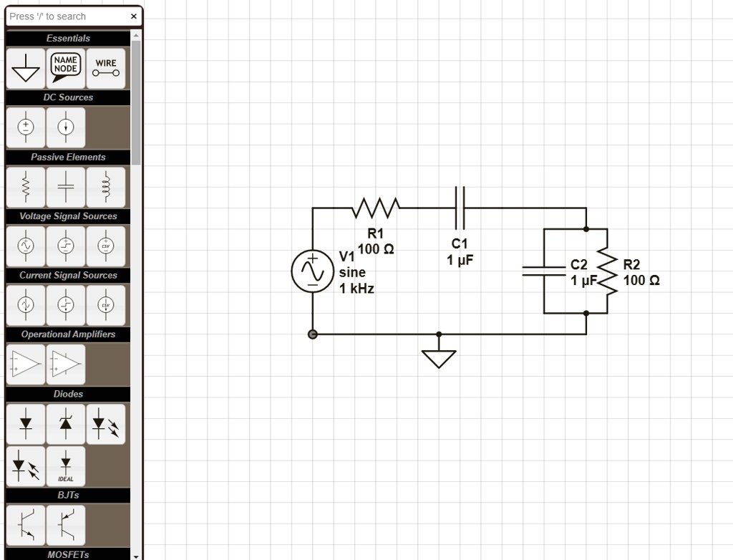Image resolution: width=733 pixels, height=560 pixels.
Task: Select the first operational amplifier icon
Action: (25, 364)
